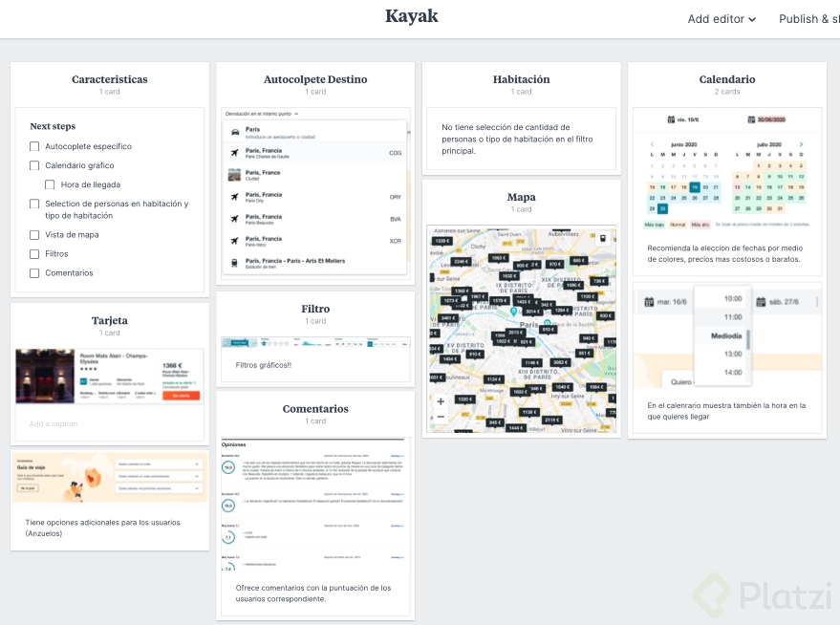Select plane icon for Paris CDG row
Image resolution: width=840 pixels, height=625 pixels.
[x=235, y=153]
